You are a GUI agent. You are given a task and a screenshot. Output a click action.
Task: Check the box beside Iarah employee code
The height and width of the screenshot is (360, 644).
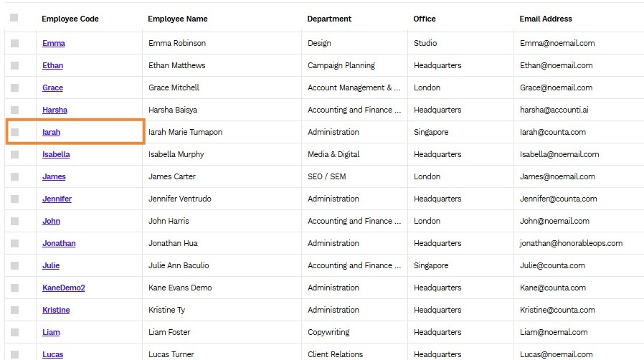click(x=15, y=132)
